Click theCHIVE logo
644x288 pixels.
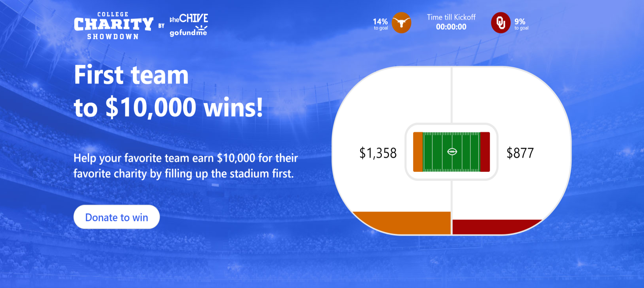[x=189, y=18]
